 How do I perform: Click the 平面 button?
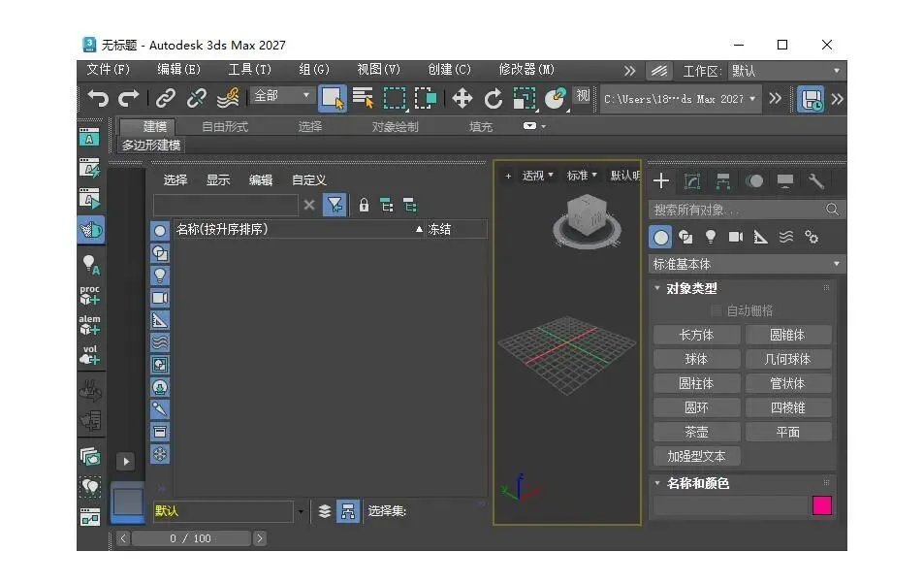(788, 432)
